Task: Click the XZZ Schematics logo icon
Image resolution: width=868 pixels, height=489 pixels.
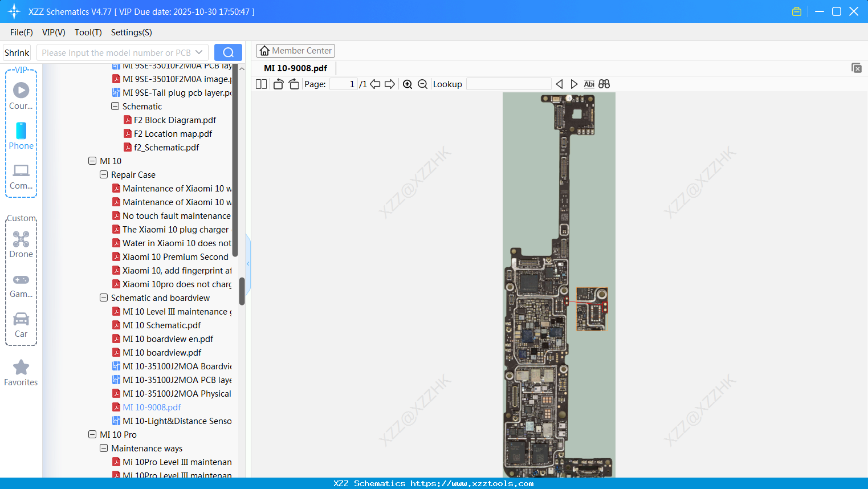Action: click(14, 11)
